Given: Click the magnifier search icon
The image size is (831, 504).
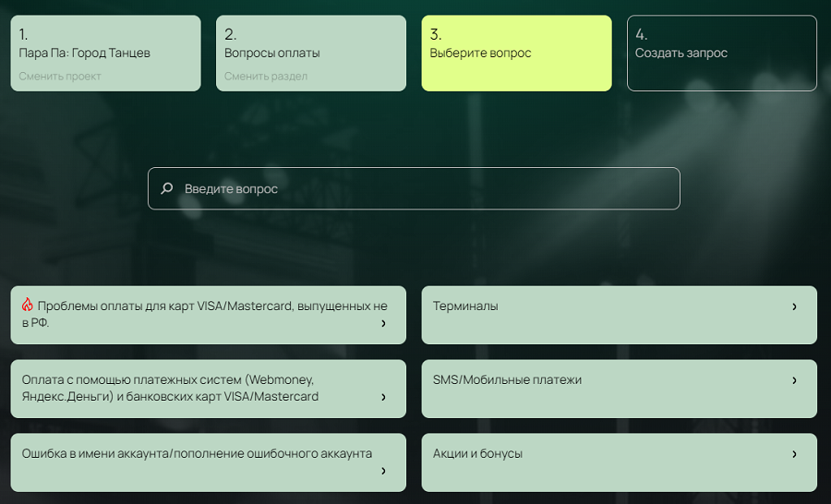Looking at the screenshot, I should coord(167,188).
